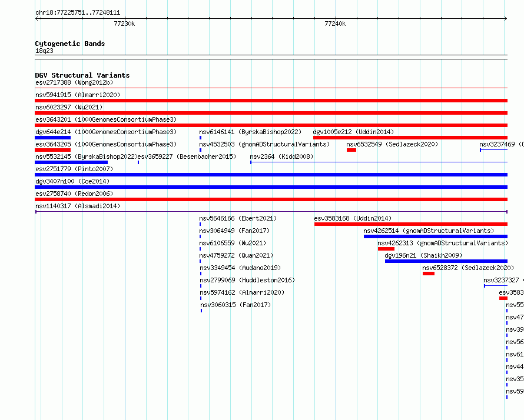The image size is (524, 420).
Task: Click the blue bar under nsv4262514
Action: [436, 236]
